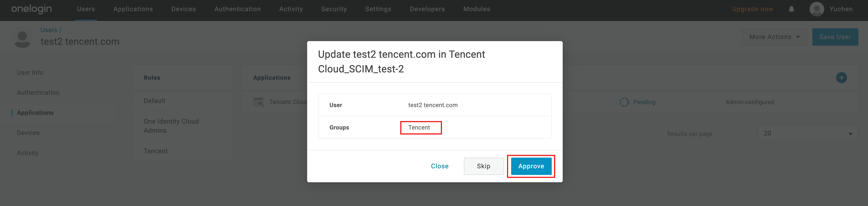The height and width of the screenshot is (206, 868).
Task: Click the notification bell icon
Action: click(791, 9)
